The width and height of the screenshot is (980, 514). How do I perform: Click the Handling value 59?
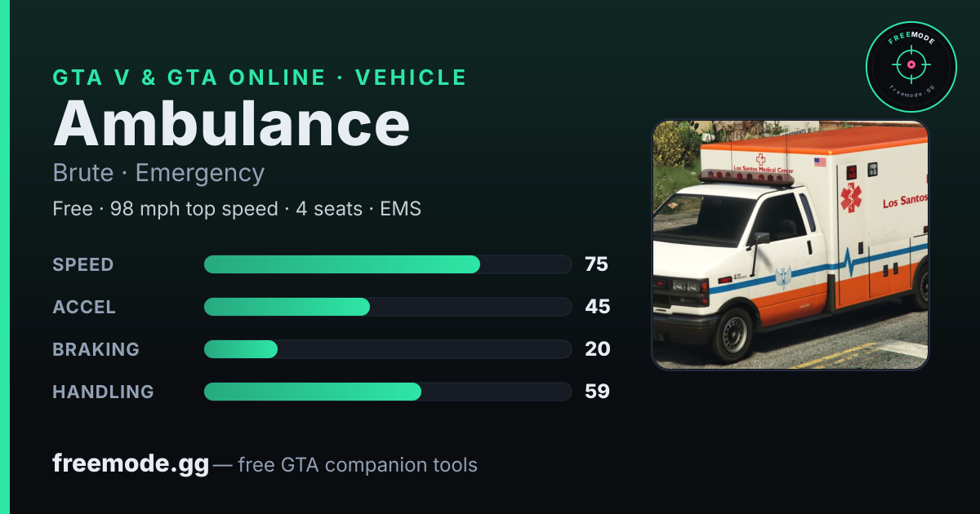click(598, 392)
